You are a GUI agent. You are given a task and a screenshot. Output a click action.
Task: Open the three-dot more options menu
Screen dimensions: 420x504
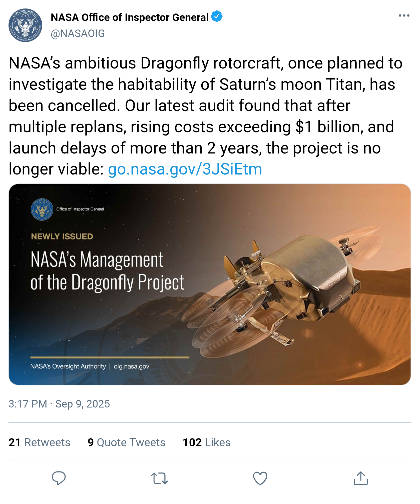point(404,15)
